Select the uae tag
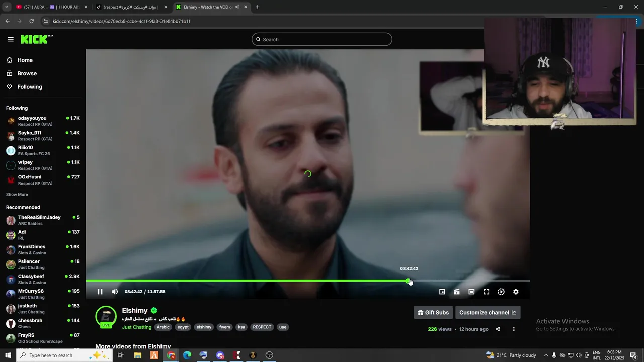The image size is (644, 362). 283,327
